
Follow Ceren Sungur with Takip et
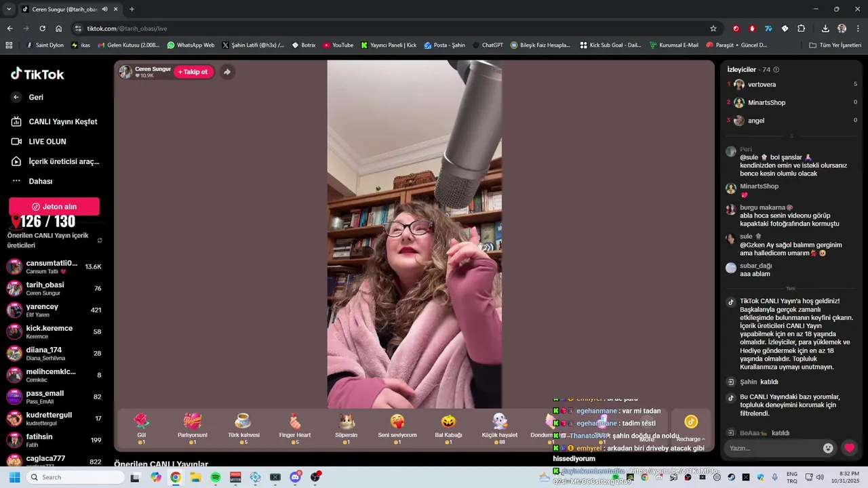coord(194,72)
